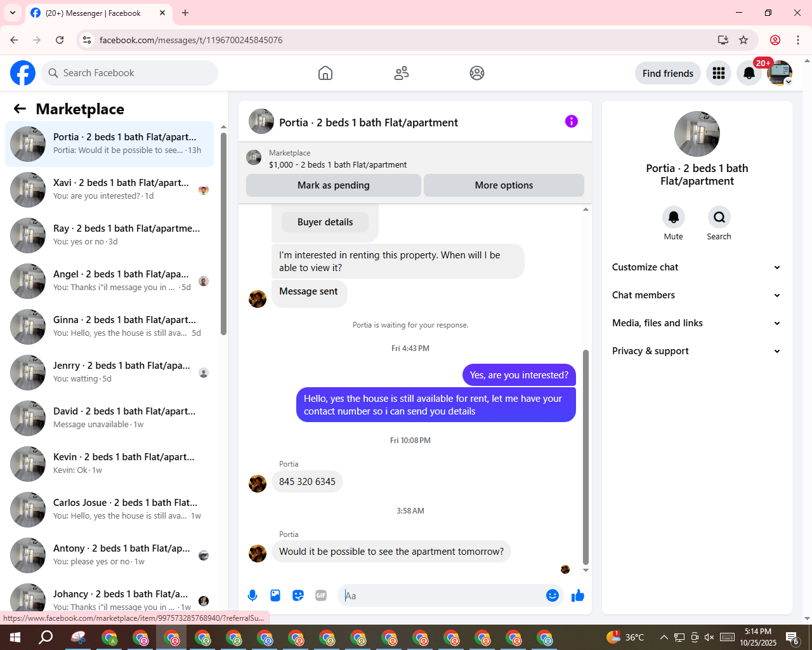Image resolution: width=812 pixels, height=650 pixels.
Task: Open the Windows Start menu
Action: coord(15,637)
